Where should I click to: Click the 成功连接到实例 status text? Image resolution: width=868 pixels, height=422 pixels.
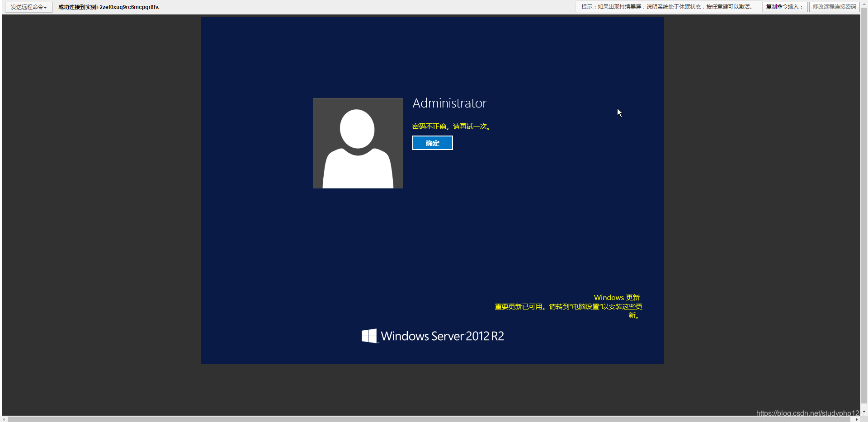point(109,7)
